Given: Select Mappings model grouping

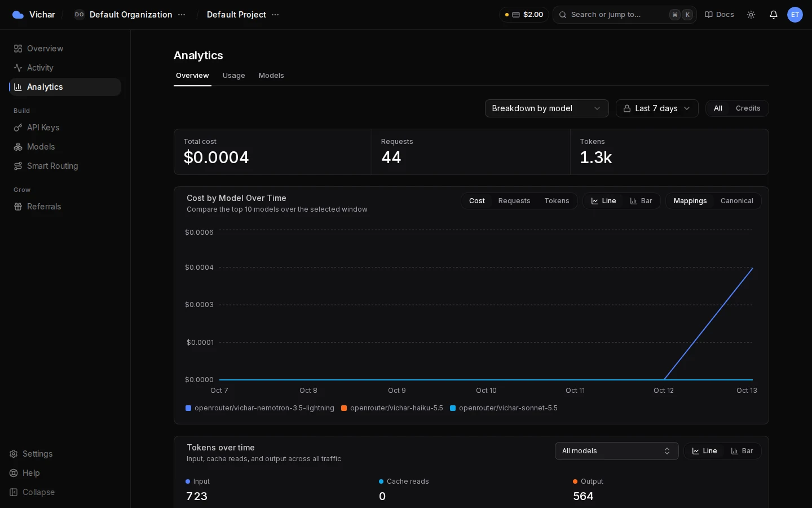Looking at the screenshot, I should tap(690, 201).
